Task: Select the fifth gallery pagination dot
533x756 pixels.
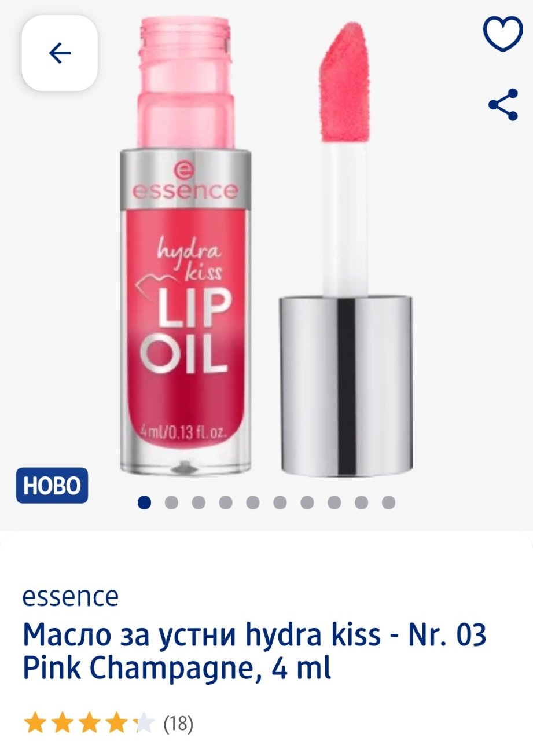Action: point(253,502)
